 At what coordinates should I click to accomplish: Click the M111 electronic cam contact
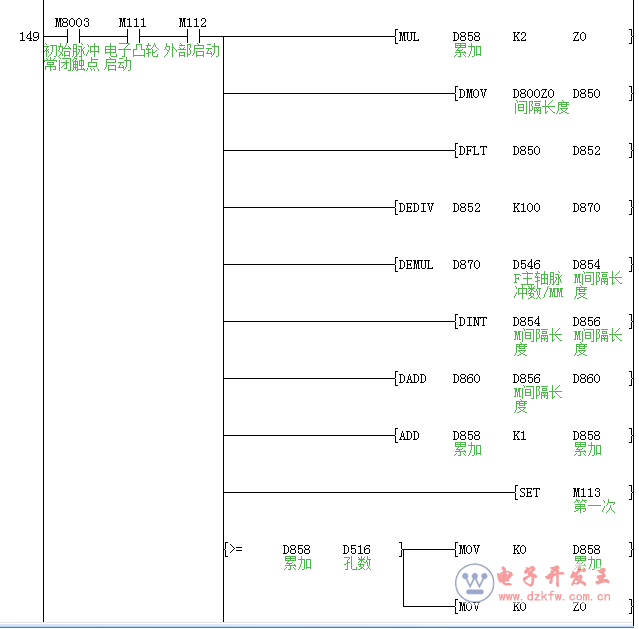[x=132, y=37]
